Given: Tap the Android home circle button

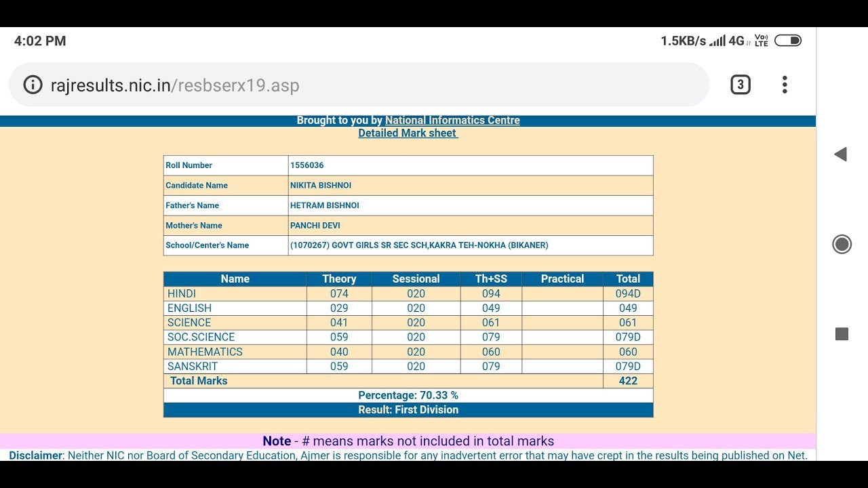Looking at the screenshot, I should tap(842, 244).
